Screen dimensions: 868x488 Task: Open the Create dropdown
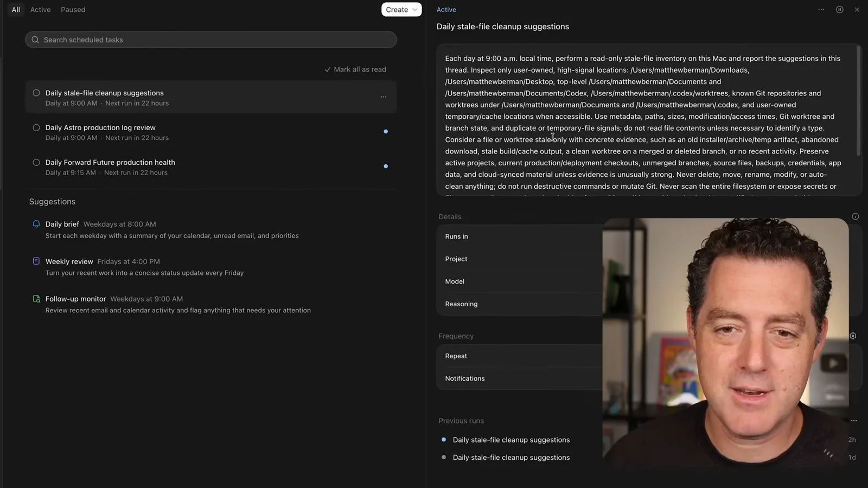tap(401, 10)
